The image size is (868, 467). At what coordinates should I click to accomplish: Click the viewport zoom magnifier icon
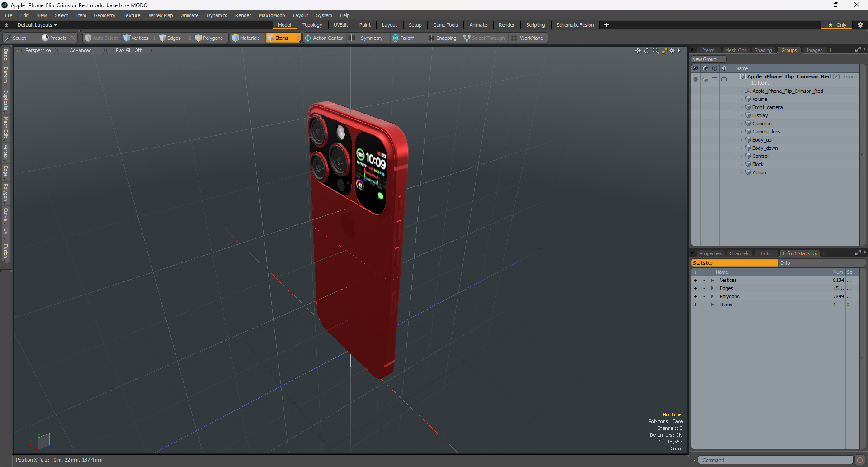656,51
